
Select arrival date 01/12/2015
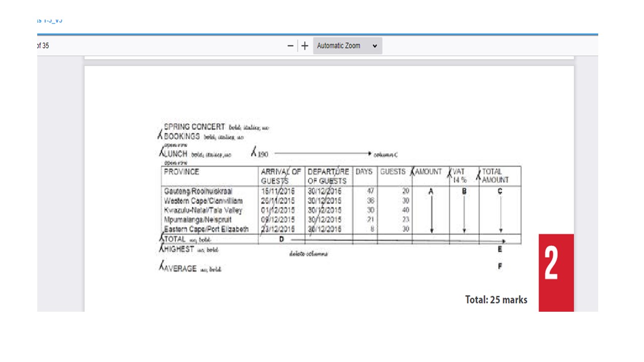click(x=278, y=210)
